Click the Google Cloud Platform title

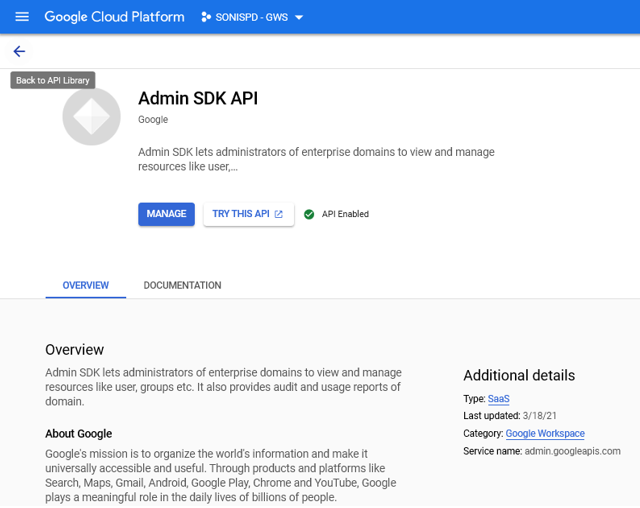(x=114, y=17)
